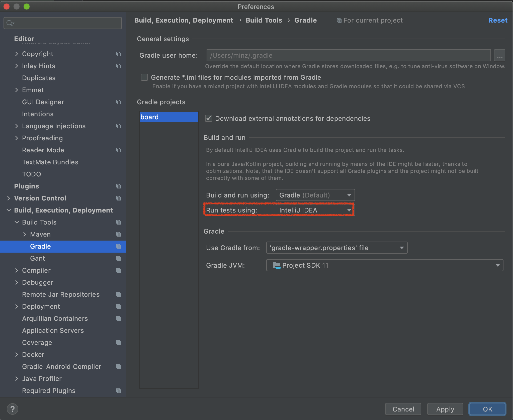Image resolution: width=513 pixels, height=420 pixels.
Task: Select Maven in the settings tree
Action: tap(40, 234)
